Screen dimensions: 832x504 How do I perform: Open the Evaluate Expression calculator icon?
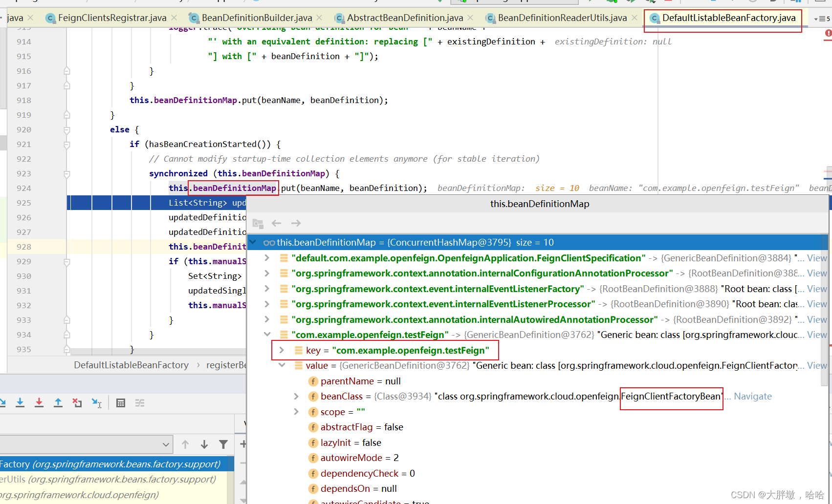click(120, 402)
